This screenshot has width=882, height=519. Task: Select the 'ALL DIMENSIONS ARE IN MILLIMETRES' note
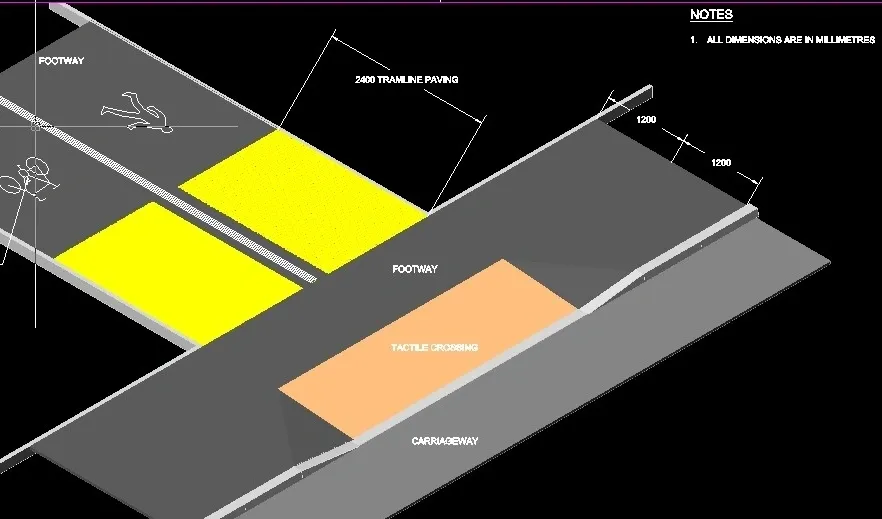(x=791, y=40)
